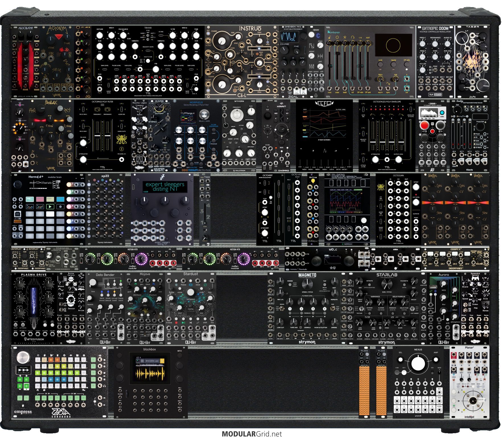Screen dimensions: 504x440
Task: Click the "OCTOSTAGES POLY ENVELOPE" title
Action: (387, 102)
